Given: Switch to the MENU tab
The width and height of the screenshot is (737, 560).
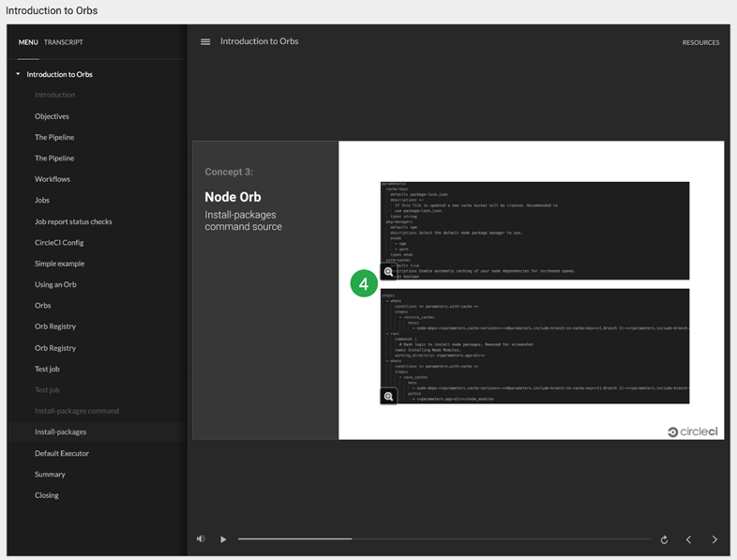Looking at the screenshot, I should tap(28, 42).
